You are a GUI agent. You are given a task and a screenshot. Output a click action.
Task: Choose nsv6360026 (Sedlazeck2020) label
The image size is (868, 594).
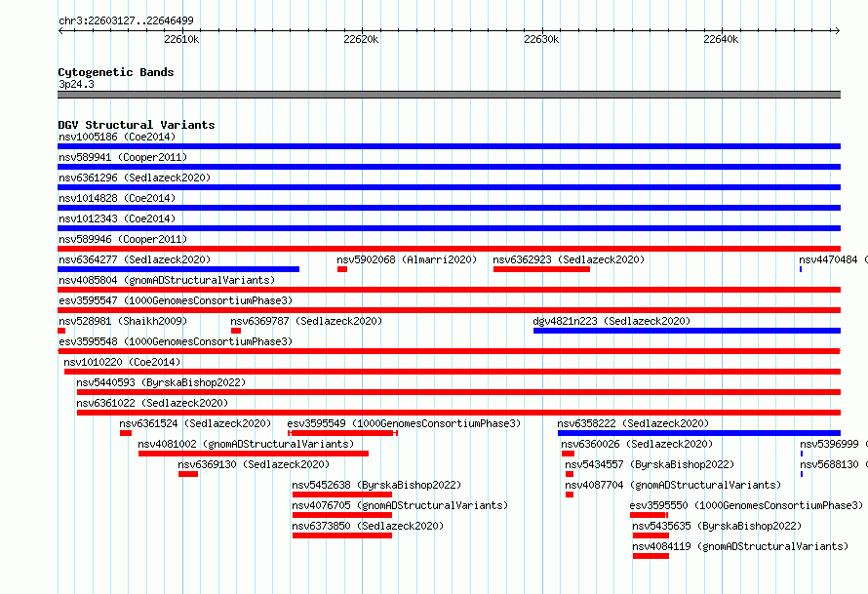pyautogui.click(x=637, y=444)
